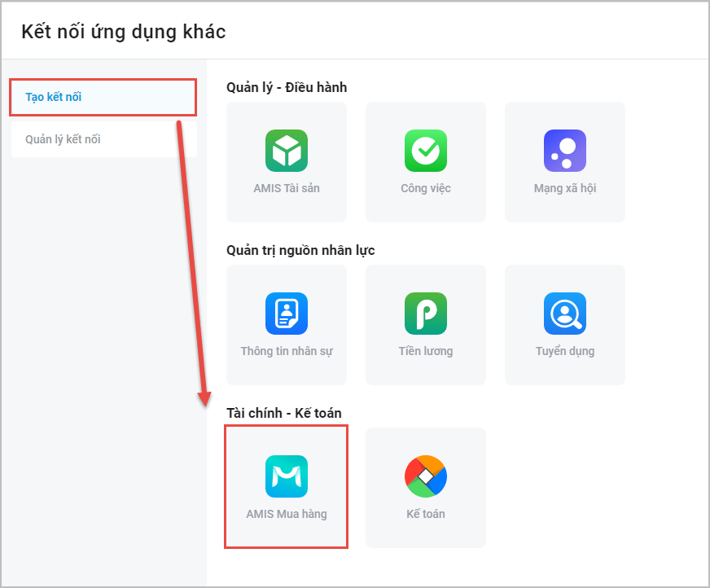Click the Công việc label

(x=426, y=188)
